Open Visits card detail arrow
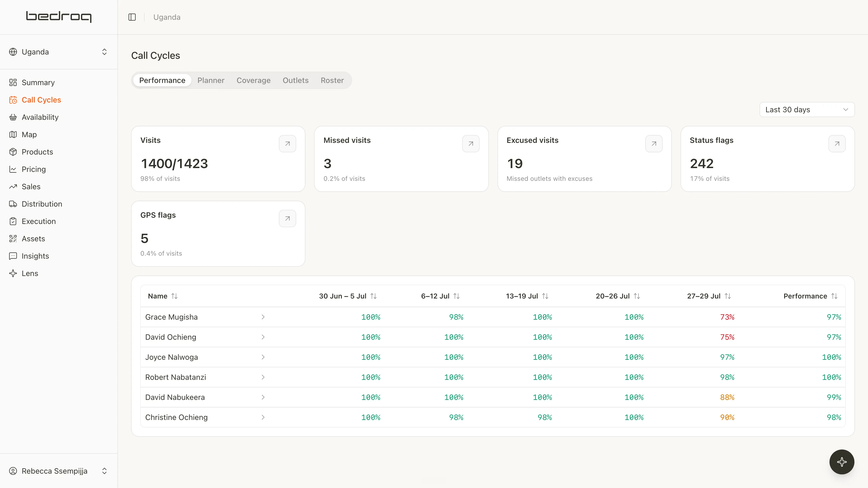Viewport: 868px width, 488px height. click(x=288, y=144)
